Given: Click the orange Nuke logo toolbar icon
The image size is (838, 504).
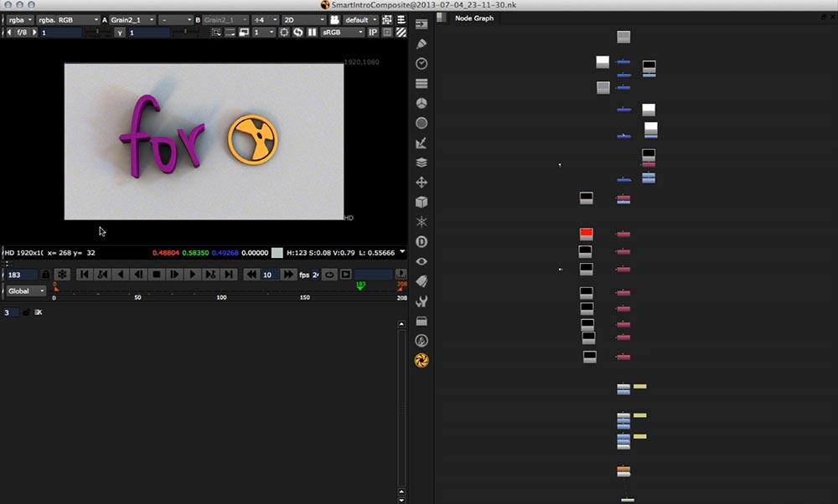Looking at the screenshot, I should coord(422,360).
